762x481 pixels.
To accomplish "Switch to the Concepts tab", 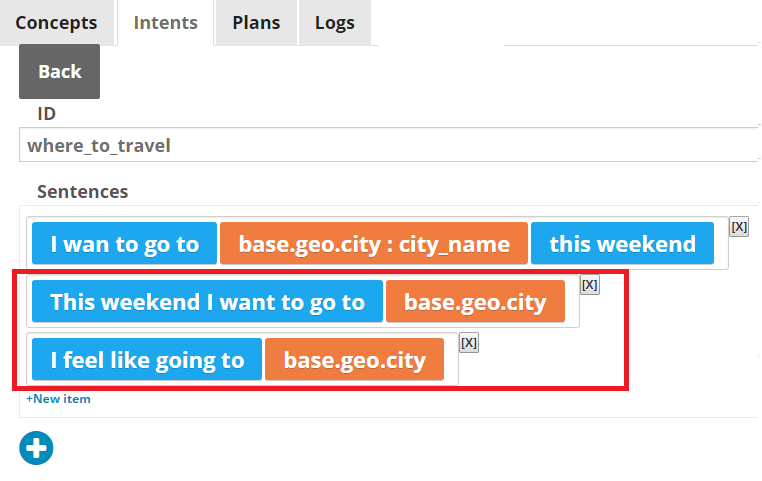I will coord(56,23).
